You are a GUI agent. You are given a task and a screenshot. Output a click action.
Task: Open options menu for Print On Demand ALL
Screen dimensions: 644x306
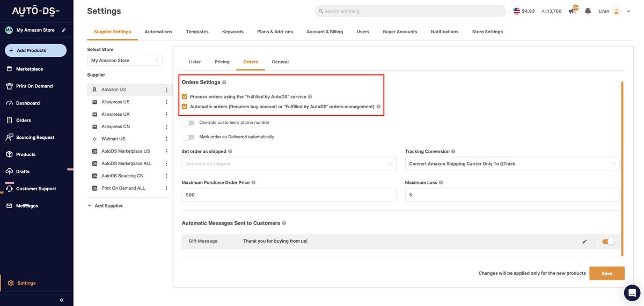click(166, 188)
